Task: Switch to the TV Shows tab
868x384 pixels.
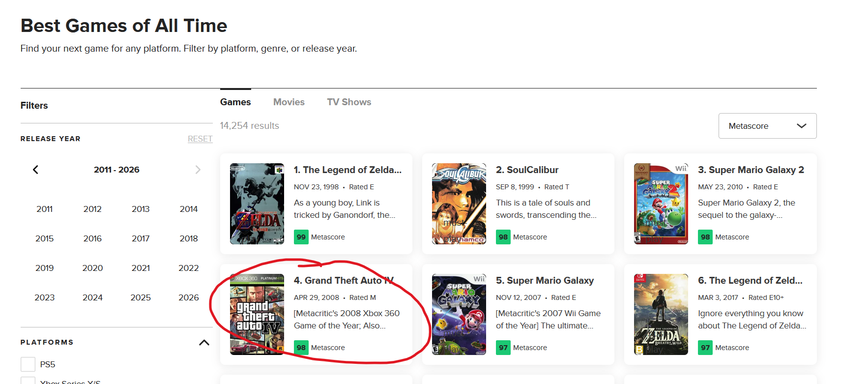Action: tap(349, 102)
